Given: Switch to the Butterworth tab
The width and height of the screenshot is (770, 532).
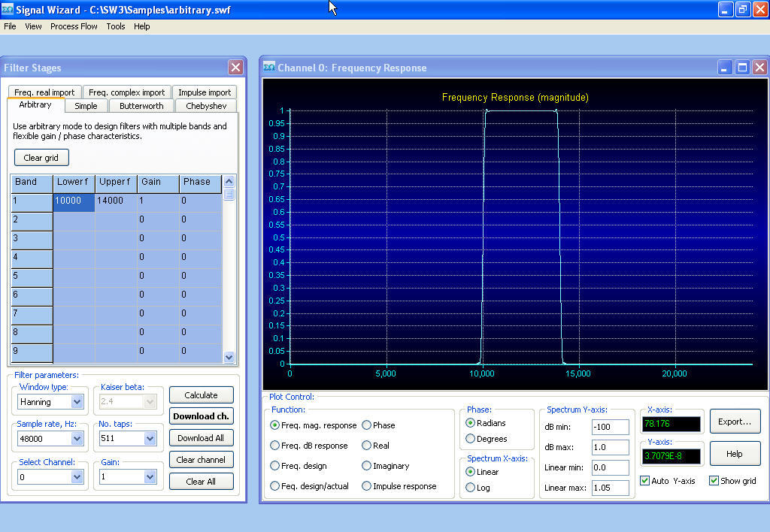Looking at the screenshot, I should point(141,106).
